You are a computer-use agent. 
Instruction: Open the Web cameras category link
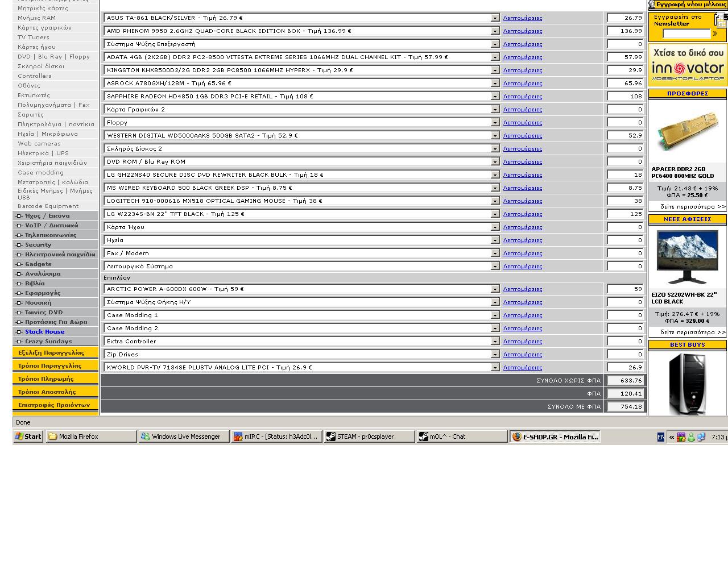click(x=39, y=144)
